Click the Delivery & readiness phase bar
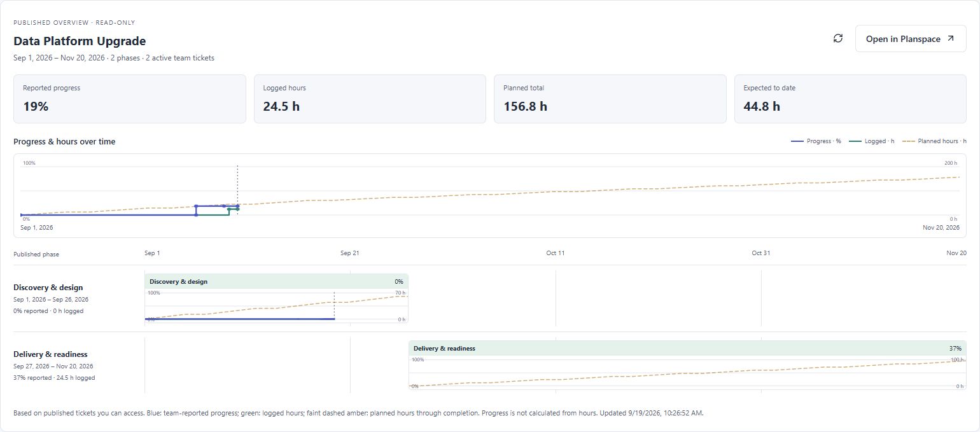This screenshot has height=432, width=980. (x=687, y=348)
